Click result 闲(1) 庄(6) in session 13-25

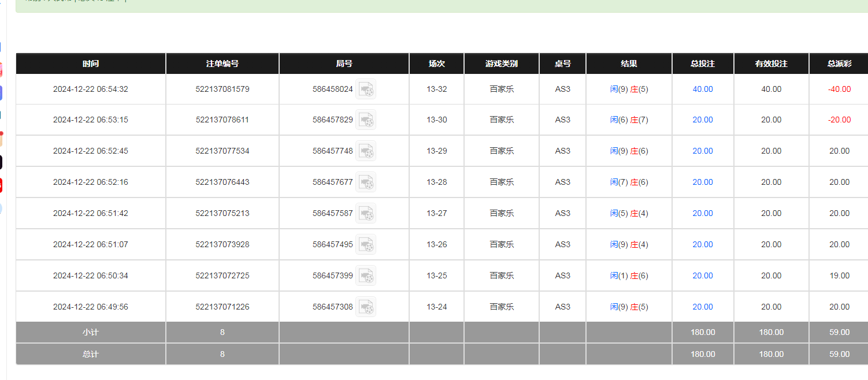[629, 275]
